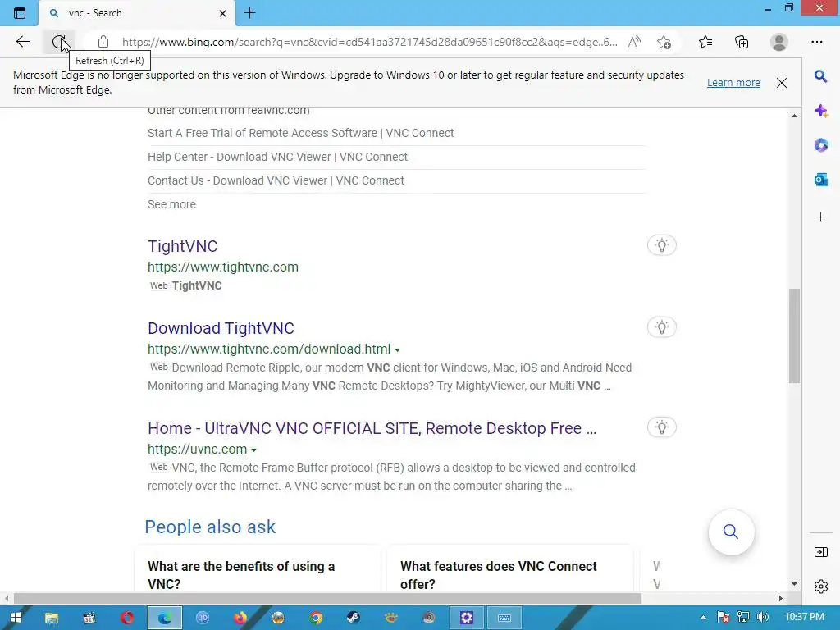This screenshot has width=840, height=630.
Task: Expand See more realvnc content
Action: (171, 204)
